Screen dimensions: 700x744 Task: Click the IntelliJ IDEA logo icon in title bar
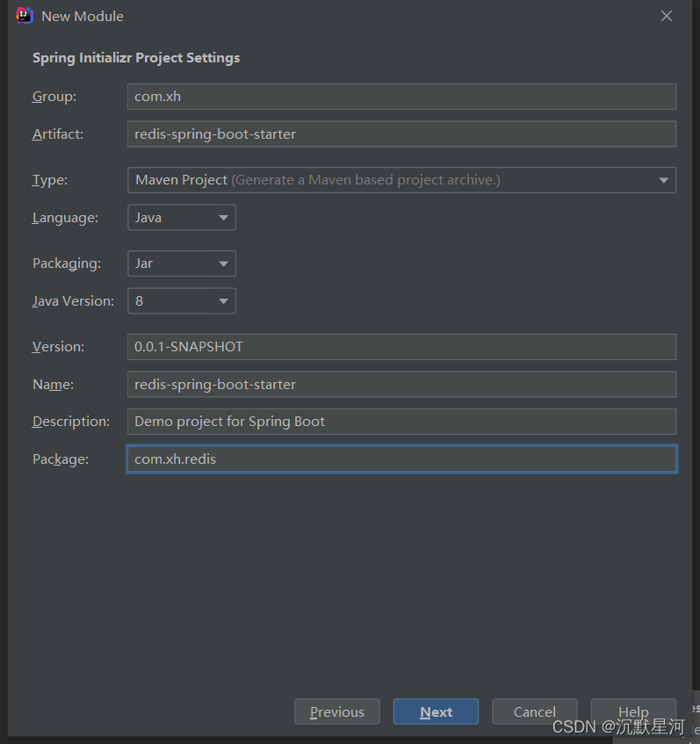point(25,16)
